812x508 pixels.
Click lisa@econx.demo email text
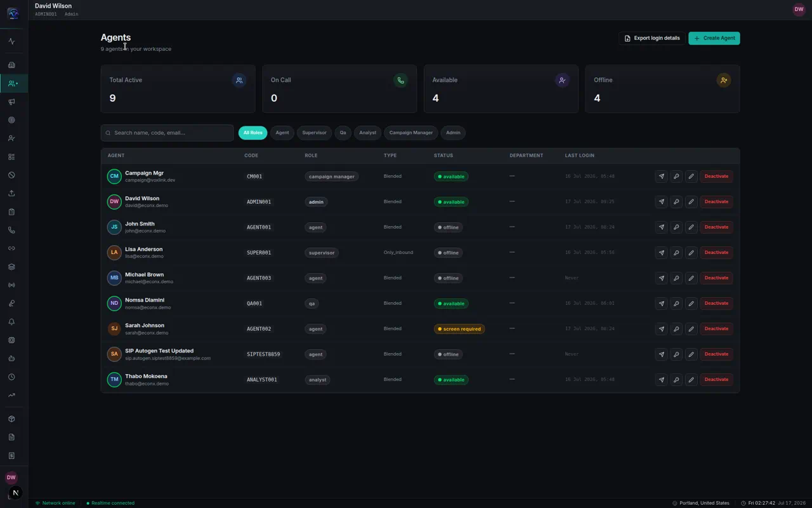point(144,257)
